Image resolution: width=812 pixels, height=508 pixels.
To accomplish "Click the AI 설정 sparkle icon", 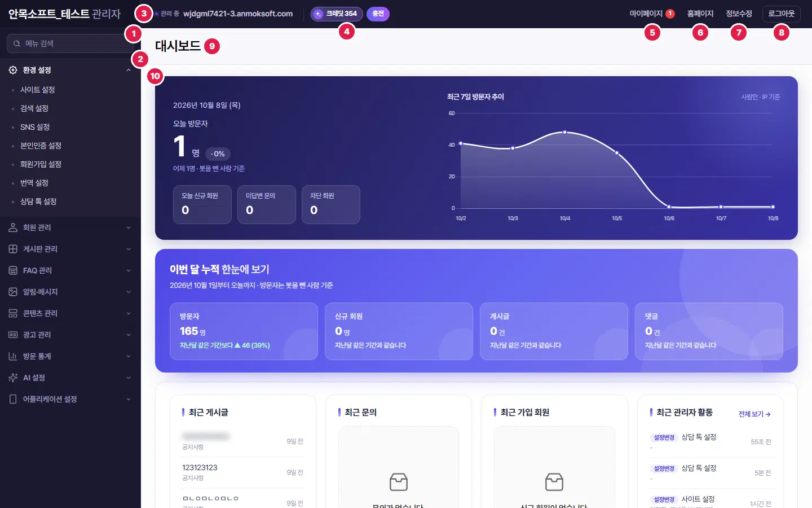I will pyautogui.click(x=13, y=378).
